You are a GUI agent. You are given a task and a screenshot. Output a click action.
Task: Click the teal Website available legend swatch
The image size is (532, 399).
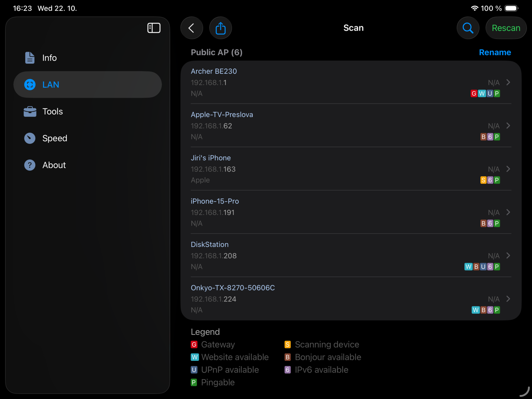pyautogui.click(x=194, y=357)
